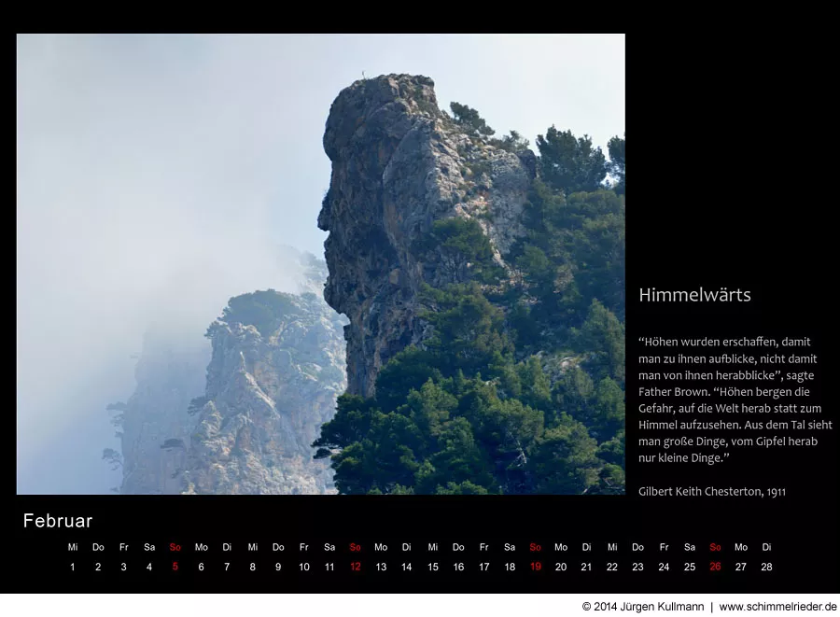The height and width of the screenshot is (617, 840).
Task: Click the date 12 in red
Action: (355, 567)
